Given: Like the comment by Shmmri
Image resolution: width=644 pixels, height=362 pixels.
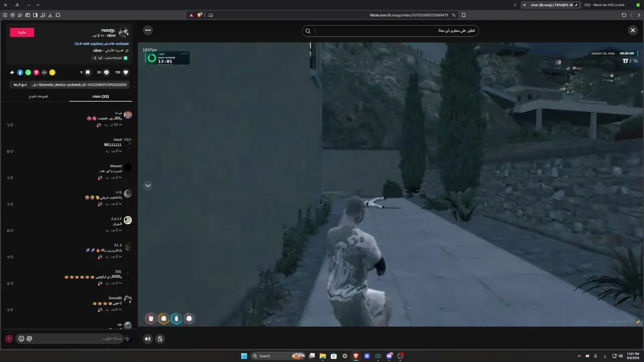Looking at the screenshot, I should (11, 177).
